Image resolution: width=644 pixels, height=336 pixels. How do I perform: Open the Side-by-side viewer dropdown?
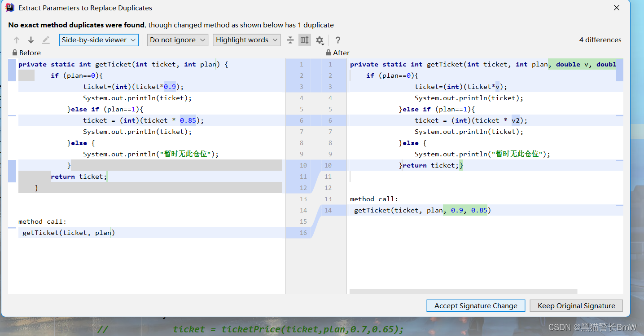(x=99, y=40)
